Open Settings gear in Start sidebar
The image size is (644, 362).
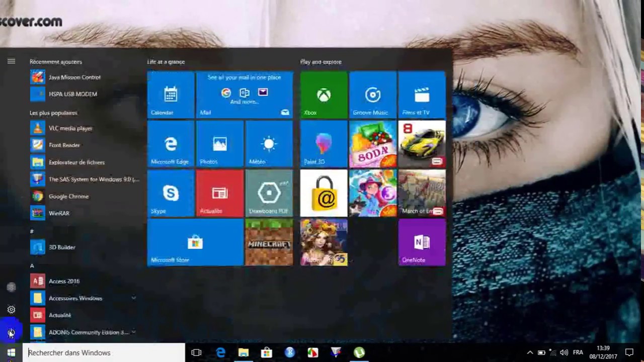(x=11, y=310)
